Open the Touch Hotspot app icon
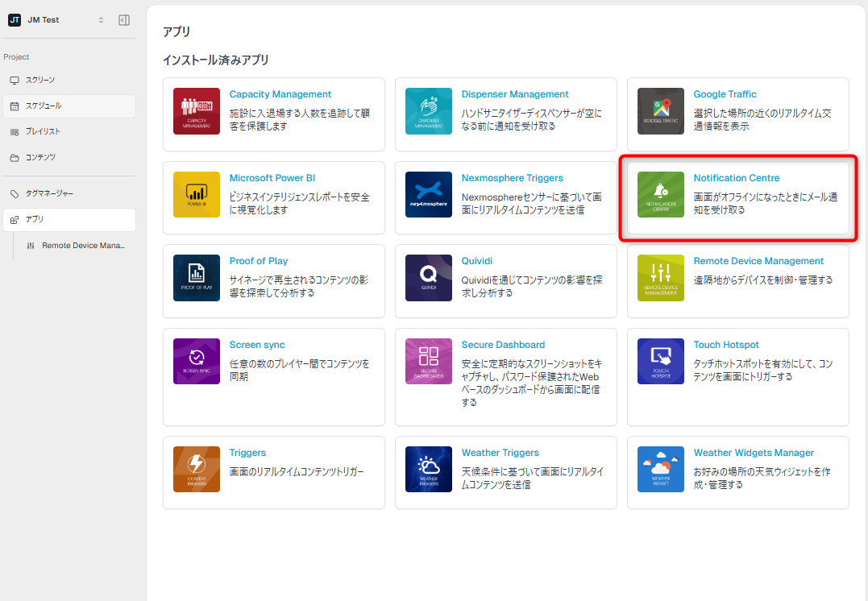The height and width of the screenshot is (601, 868). [x=660, y=362]
